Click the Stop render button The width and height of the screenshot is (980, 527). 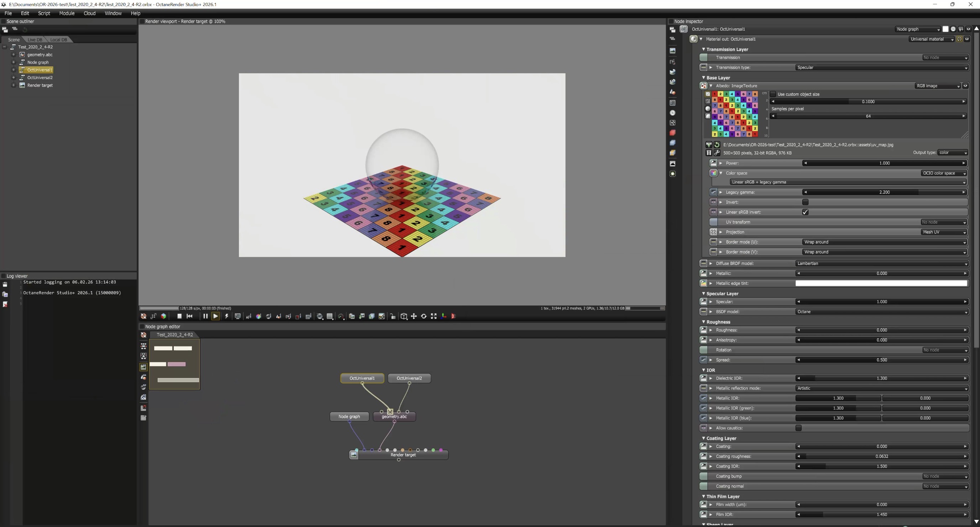point(179,316)
